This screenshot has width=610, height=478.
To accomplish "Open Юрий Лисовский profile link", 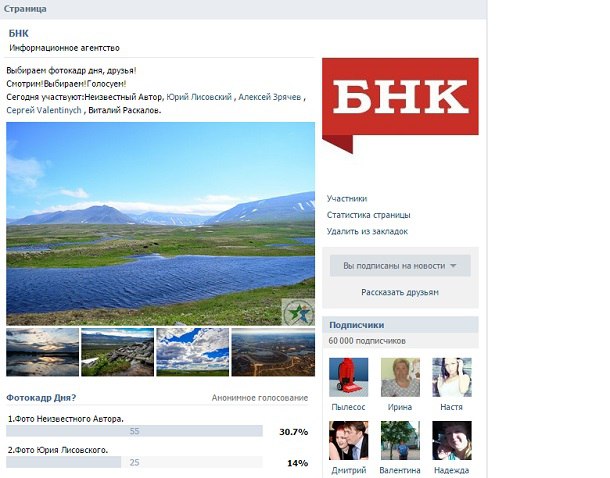I will pyautogui.click(x=199, y=97).
